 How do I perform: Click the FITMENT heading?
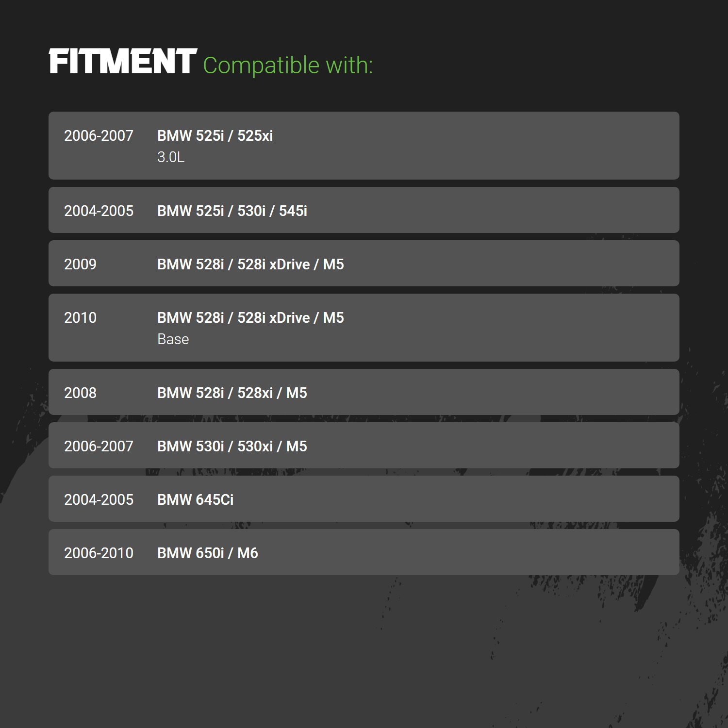click(123, 62)
